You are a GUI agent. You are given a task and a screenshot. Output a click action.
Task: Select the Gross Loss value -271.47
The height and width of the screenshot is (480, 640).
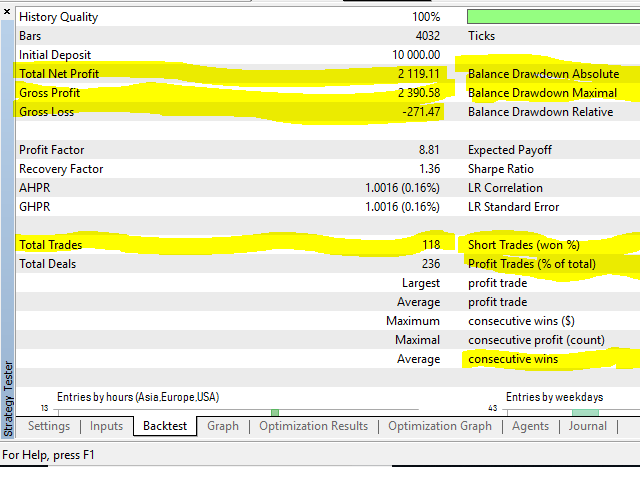[419, 112]
